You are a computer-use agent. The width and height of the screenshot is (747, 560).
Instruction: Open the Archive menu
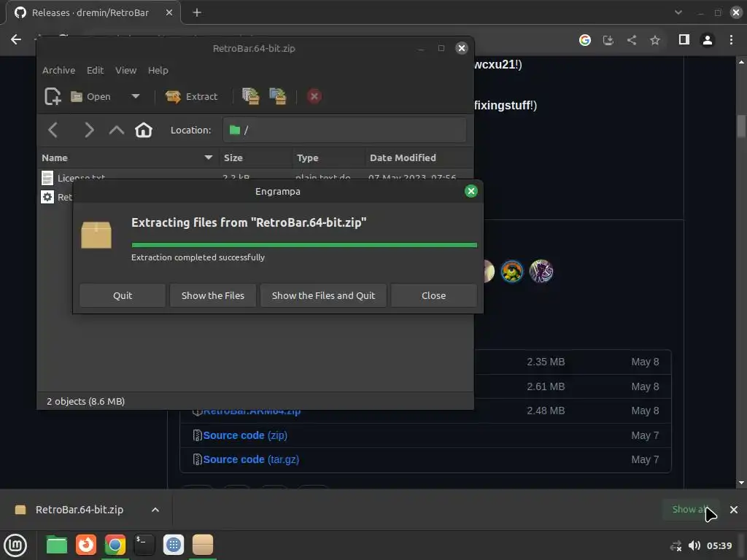point(58,71)
